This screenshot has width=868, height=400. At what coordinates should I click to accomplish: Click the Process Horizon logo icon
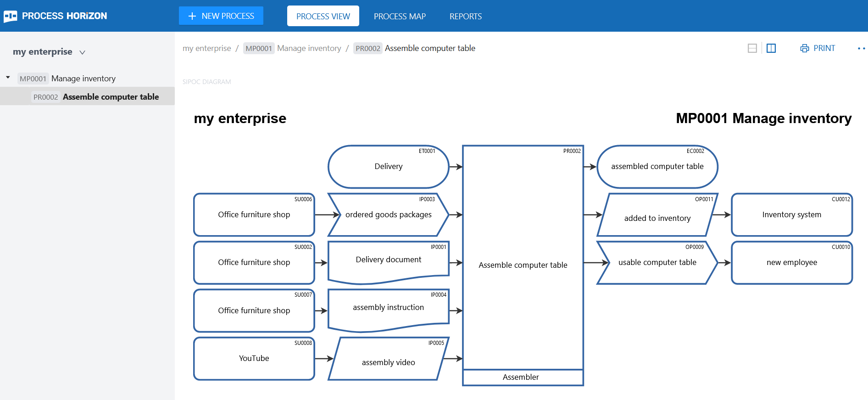click(10, 17)
